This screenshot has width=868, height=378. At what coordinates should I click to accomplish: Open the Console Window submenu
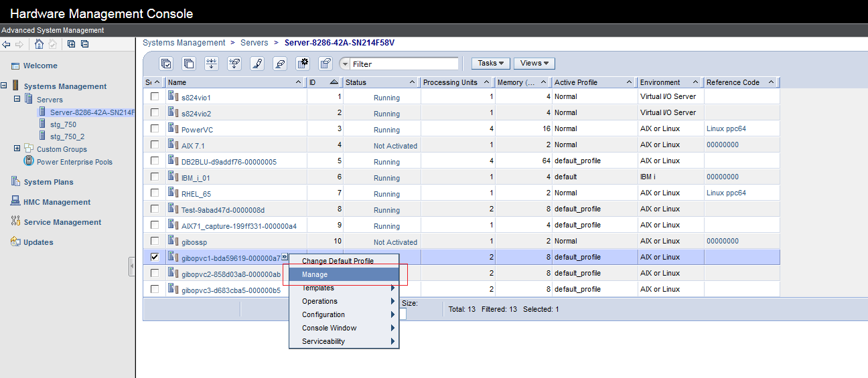pyautogui.click(x=344, y=328)
